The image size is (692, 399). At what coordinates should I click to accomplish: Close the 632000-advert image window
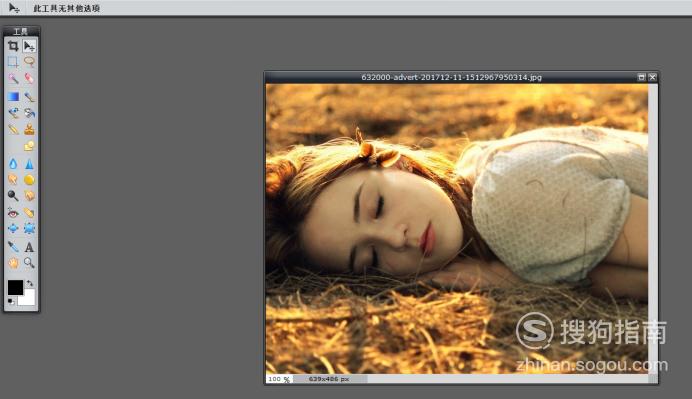coord(653,77)
